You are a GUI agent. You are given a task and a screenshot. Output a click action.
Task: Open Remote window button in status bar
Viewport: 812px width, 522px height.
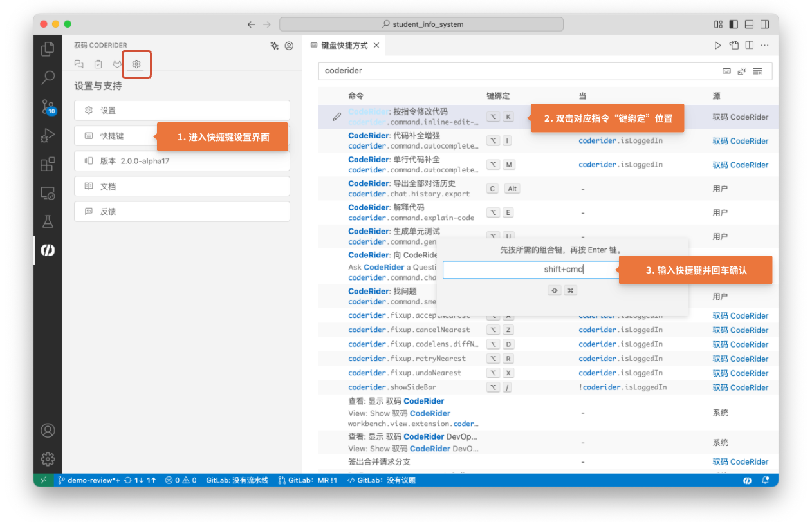[43, 480]
